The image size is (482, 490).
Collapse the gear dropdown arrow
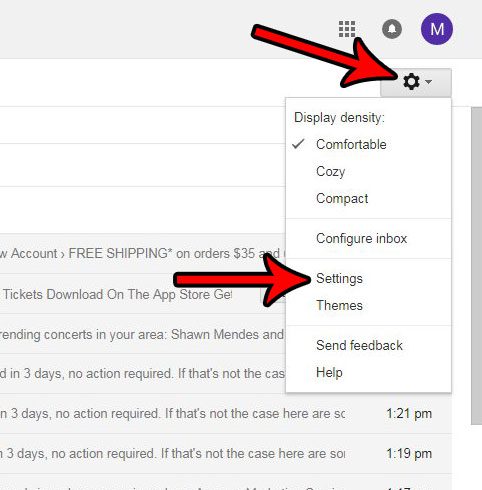coord(429,82)
